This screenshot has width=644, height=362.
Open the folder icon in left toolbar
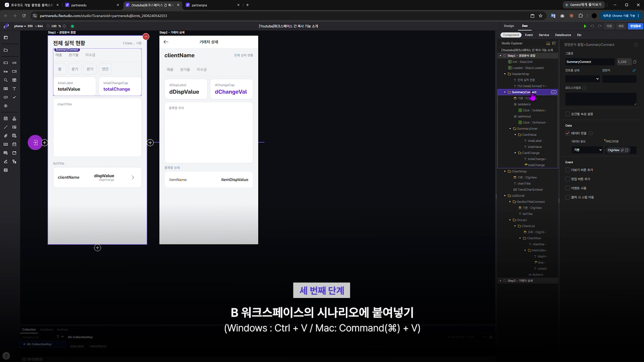pos(6,50)
